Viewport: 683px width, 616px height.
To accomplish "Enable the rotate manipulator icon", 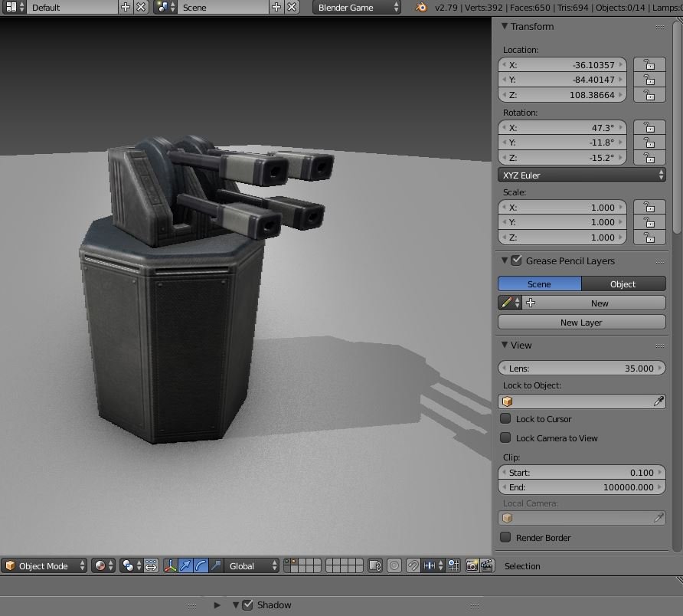I will coord(201,565).
